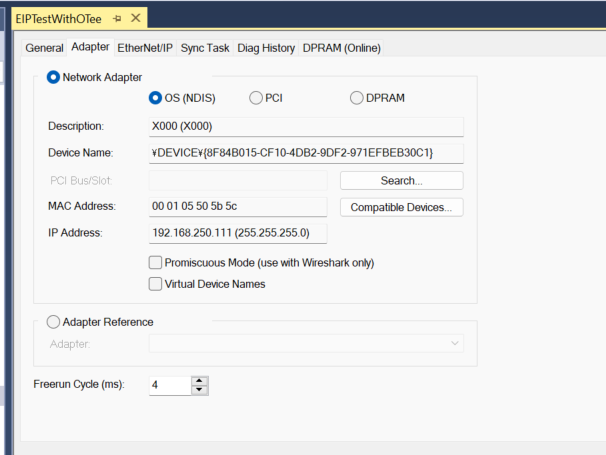Select the Adapter Reference radio button

[53, 322]
